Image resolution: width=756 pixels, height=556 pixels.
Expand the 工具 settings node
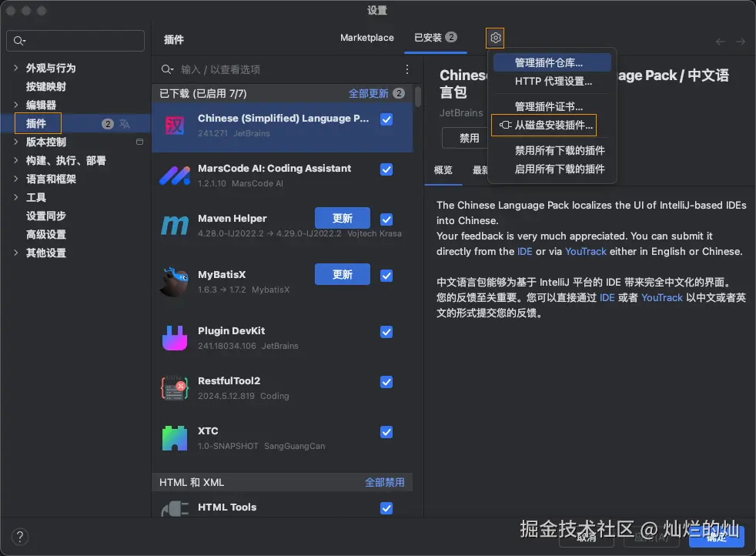pos(16,197)
